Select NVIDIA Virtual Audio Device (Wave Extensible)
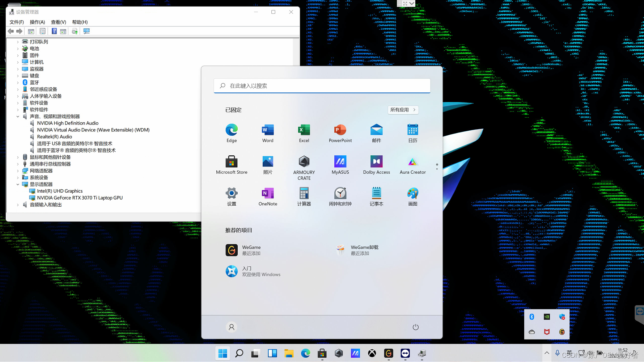The image size is (644, 362). pos(93,130)
